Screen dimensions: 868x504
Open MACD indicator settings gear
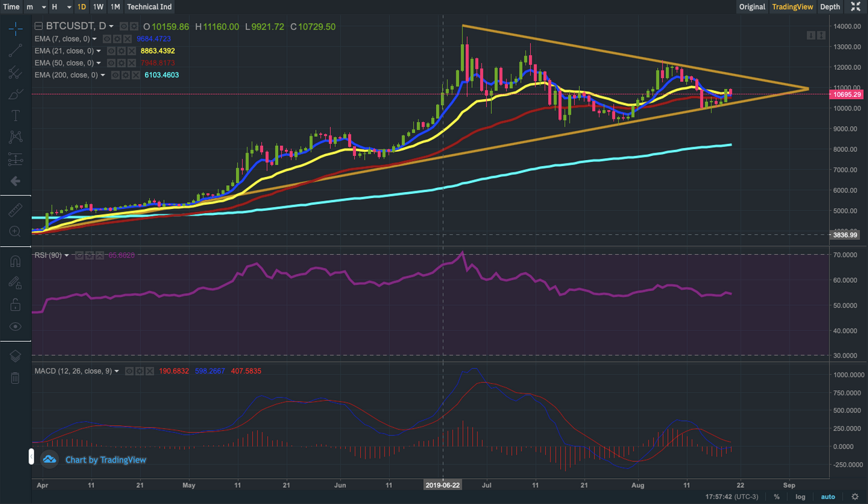[x=139, y=371]
